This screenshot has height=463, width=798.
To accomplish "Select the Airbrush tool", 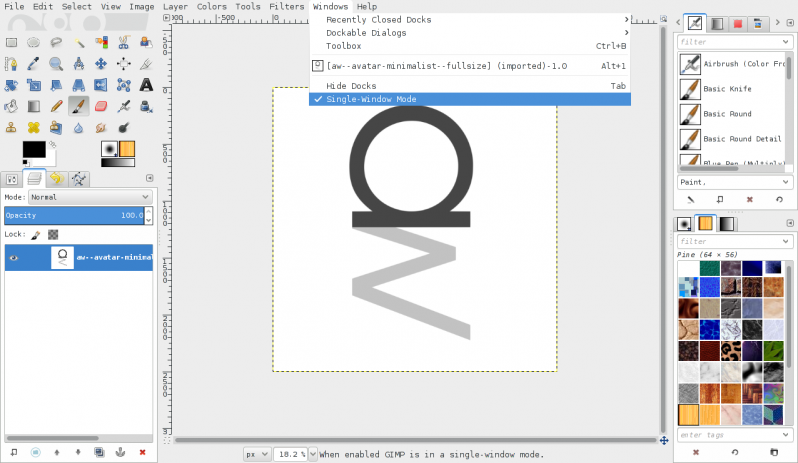I will tap(124, 106).
